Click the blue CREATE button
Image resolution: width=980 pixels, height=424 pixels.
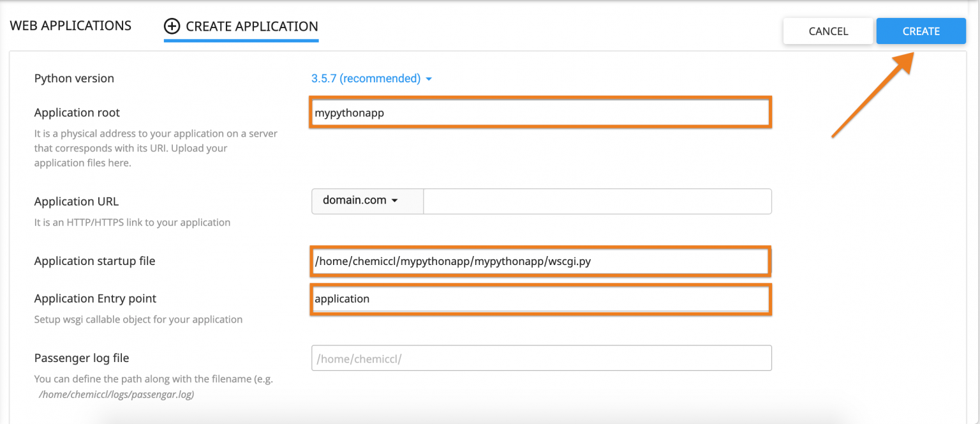tap(921, 31)
